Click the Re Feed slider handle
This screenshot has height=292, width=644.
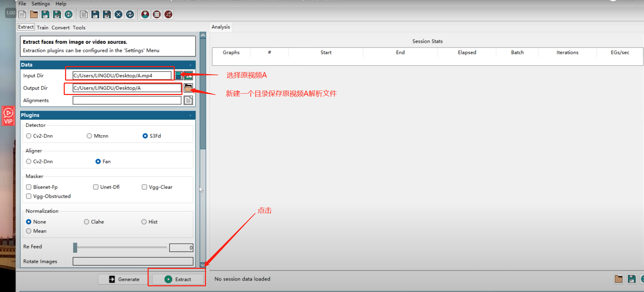pyautogui.click(x=75, y=248)
